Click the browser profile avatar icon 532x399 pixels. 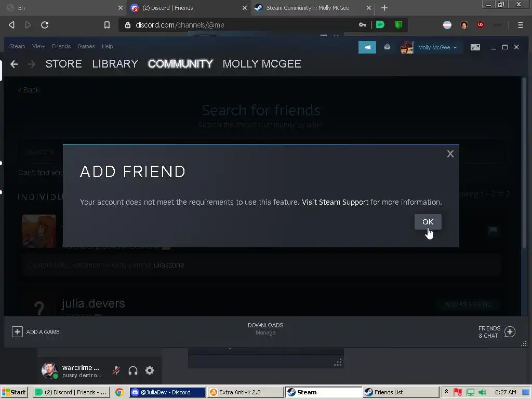coord(464,25)
